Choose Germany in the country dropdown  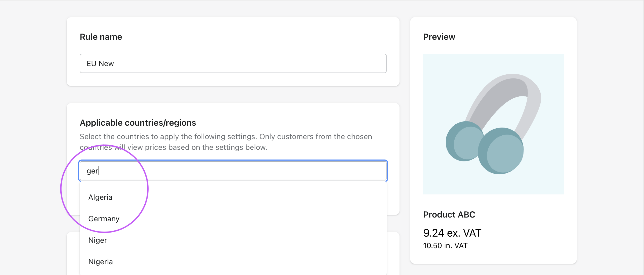(x=104, y=219)
